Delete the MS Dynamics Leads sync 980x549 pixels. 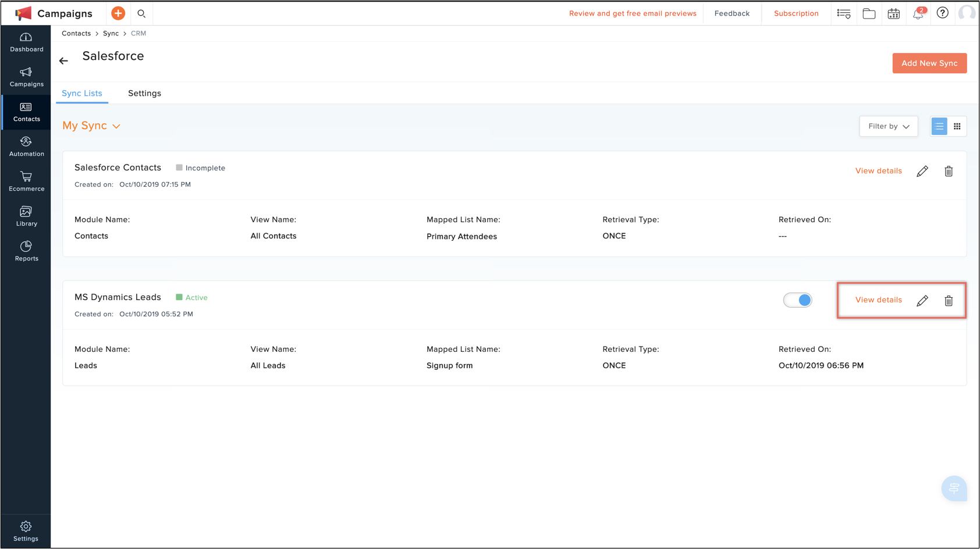949,301
